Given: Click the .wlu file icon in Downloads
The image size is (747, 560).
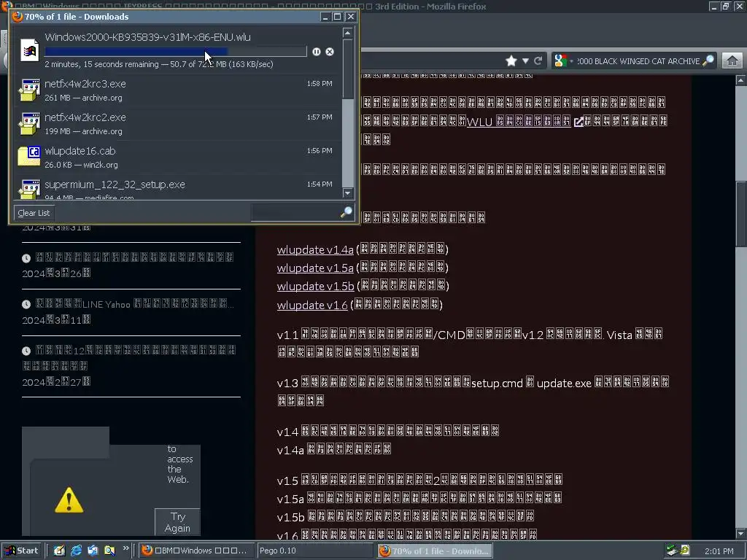Looking at the screenshot, I should 29,50.
